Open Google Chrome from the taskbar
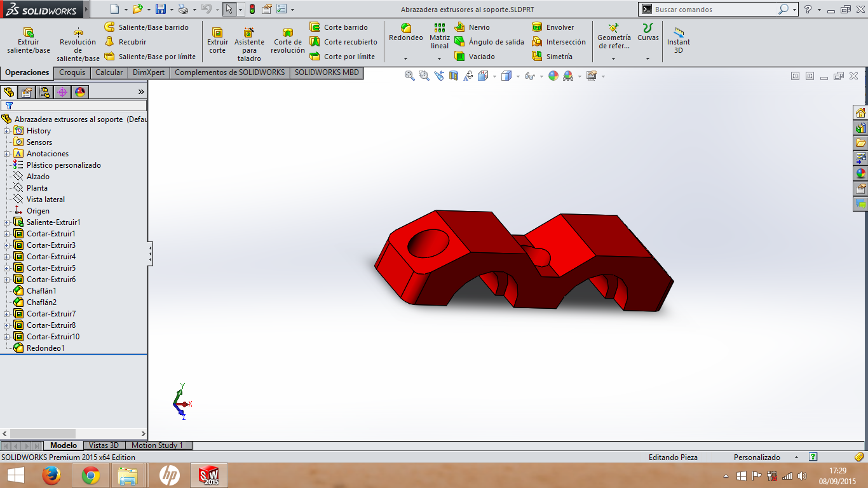 [90, 475]
